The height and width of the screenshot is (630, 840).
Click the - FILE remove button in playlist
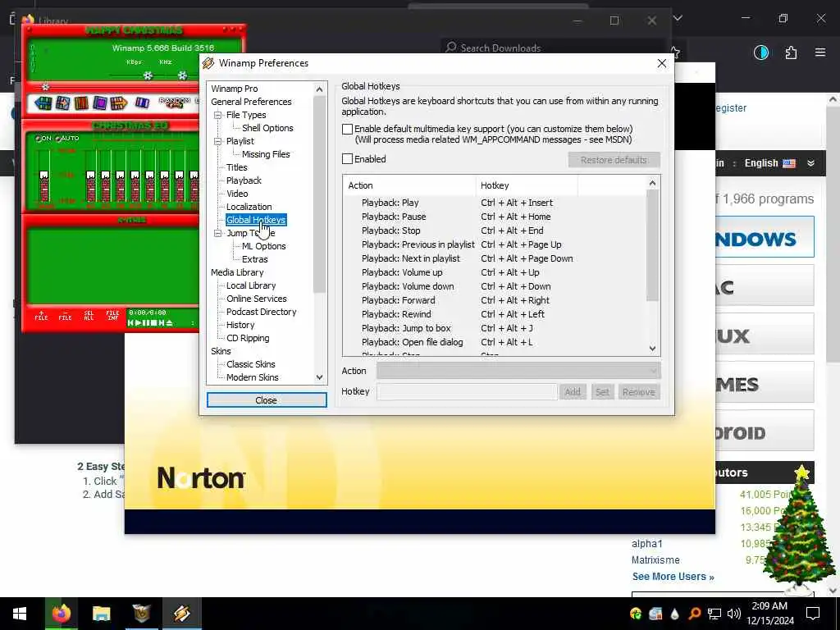click(x=65, y=315)
